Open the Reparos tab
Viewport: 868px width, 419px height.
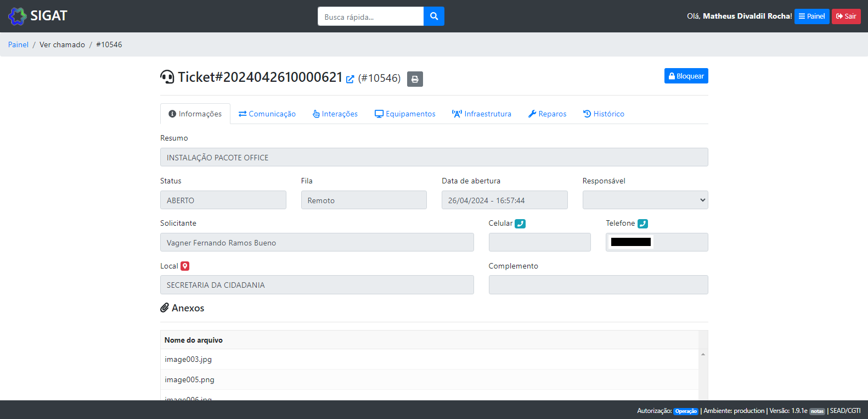tap(547, 114)
